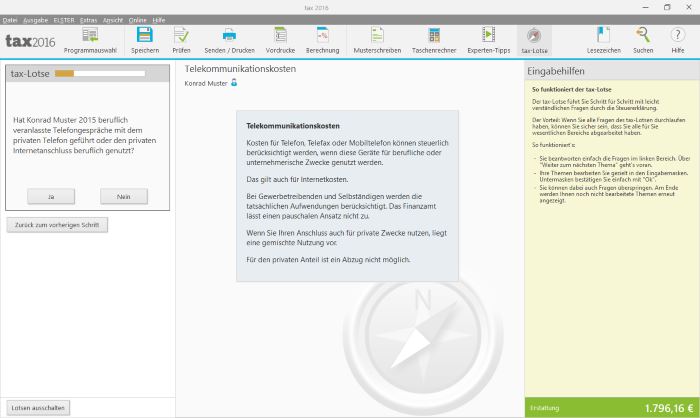Open the Ausgabe menu

coord(35,20)
